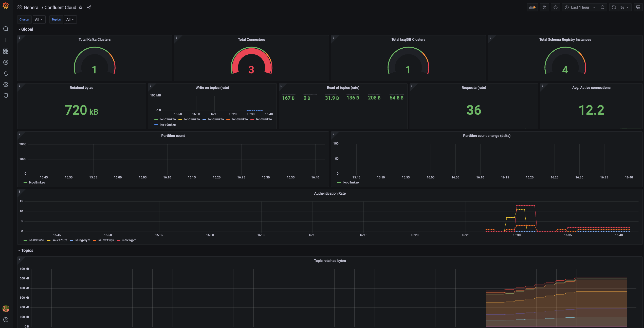Image resolution: width=644 pixels, height=328 pixels.
Task: Open Partition count change (delta) panel title
Action: pos(487,136)
